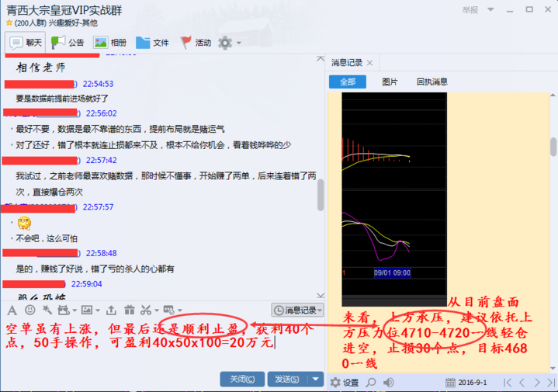
Task: Expand the window shake dropdown arrow
Action: pyautogui.click(x=75, y=310)
